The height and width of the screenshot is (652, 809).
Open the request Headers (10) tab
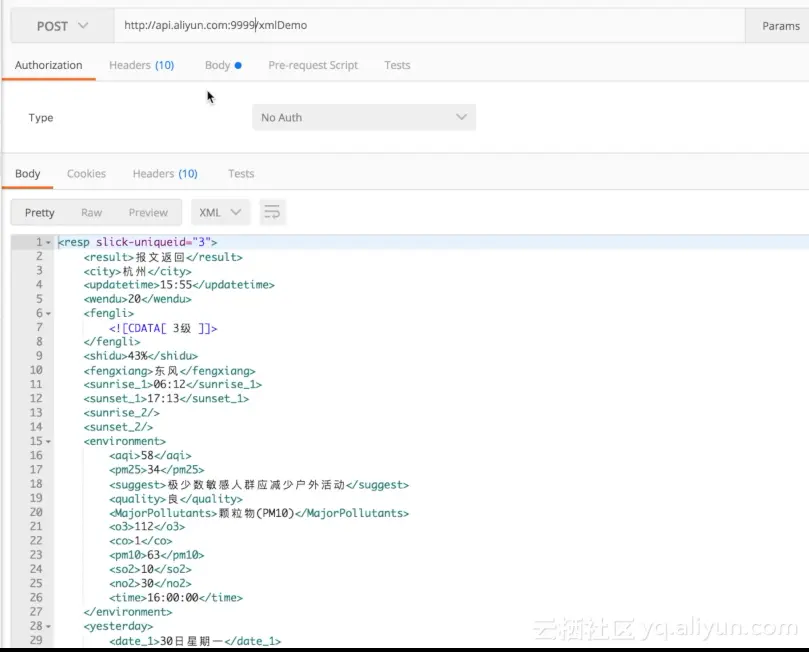141,65
